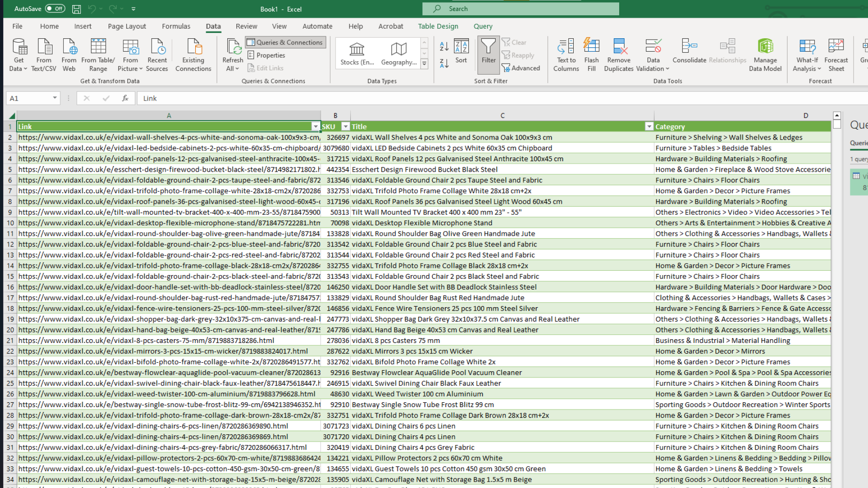The height and width of the screenshot is (488, 868).
Task: Click the Save icon in title bar
Action: click(76, 9)
